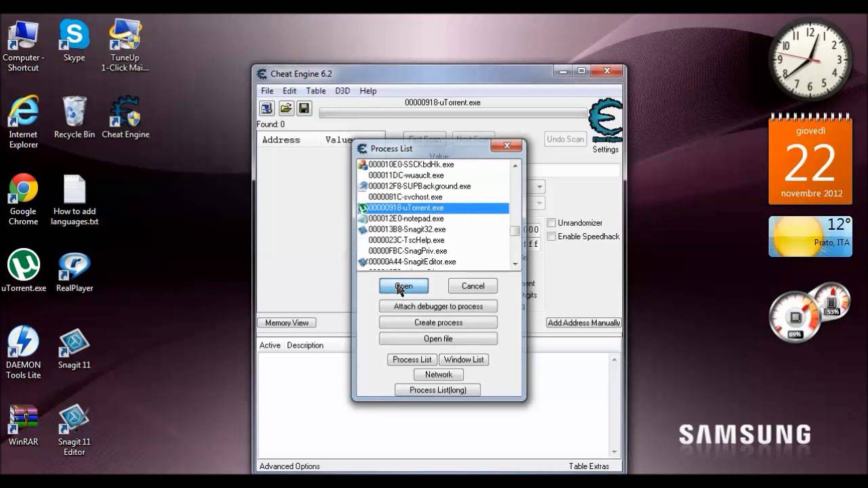Open the Table menu

pyautogui.click(x=316, y=91)
